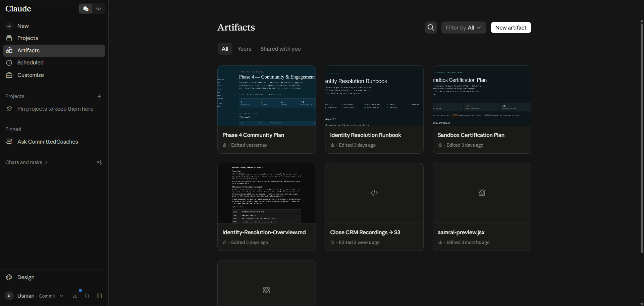Switch to the Yours tab

coord(244,49)
